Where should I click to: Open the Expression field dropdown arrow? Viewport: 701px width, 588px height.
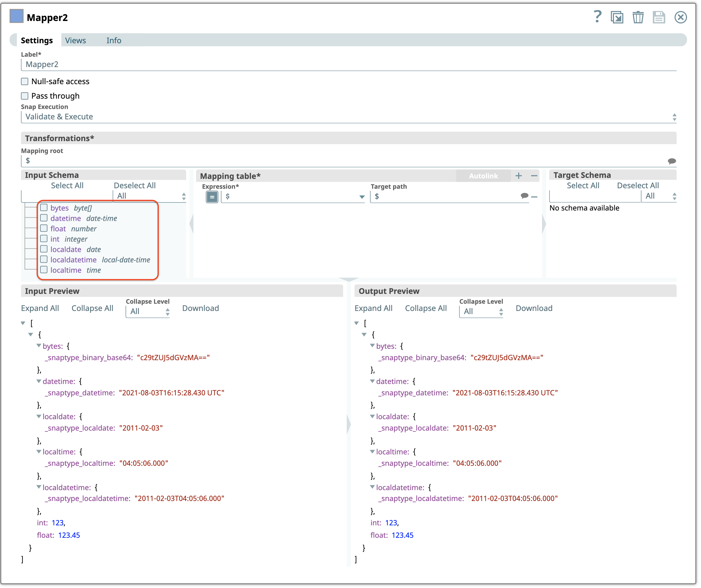pyautogui.click(x=362, y=197)
